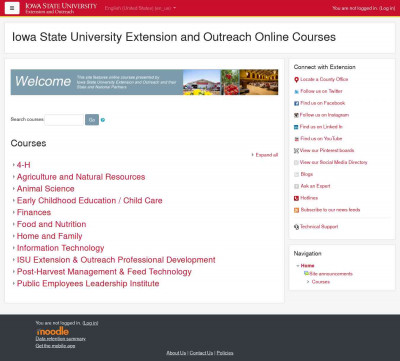Click in the Search courses field
This screenshot has height=361, width=400.
coord(64,120)
